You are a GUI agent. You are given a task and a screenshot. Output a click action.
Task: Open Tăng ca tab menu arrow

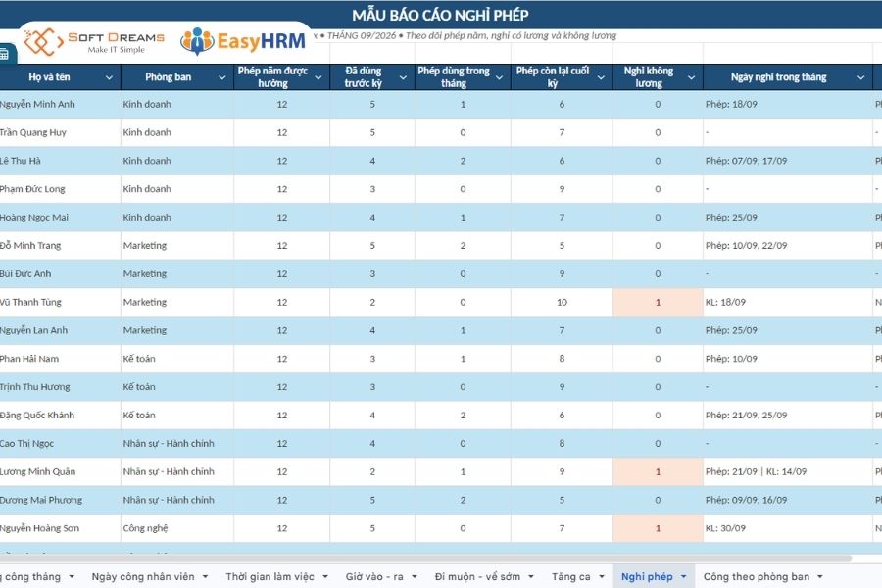602,577
